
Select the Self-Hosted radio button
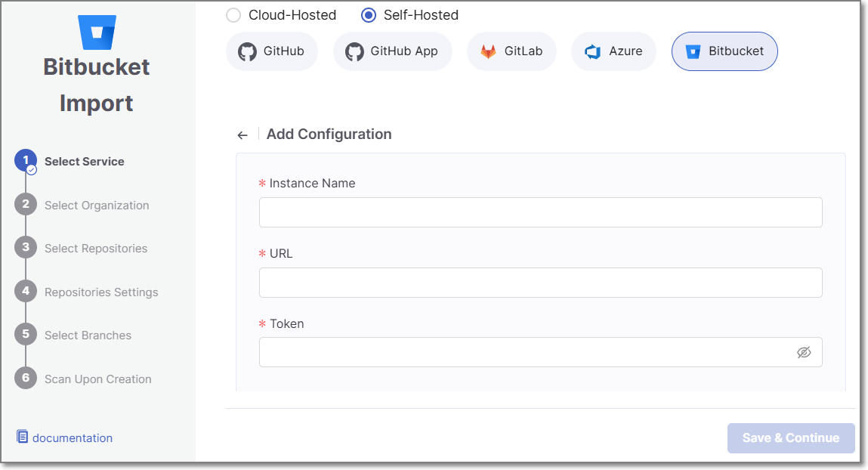(369, 15)
